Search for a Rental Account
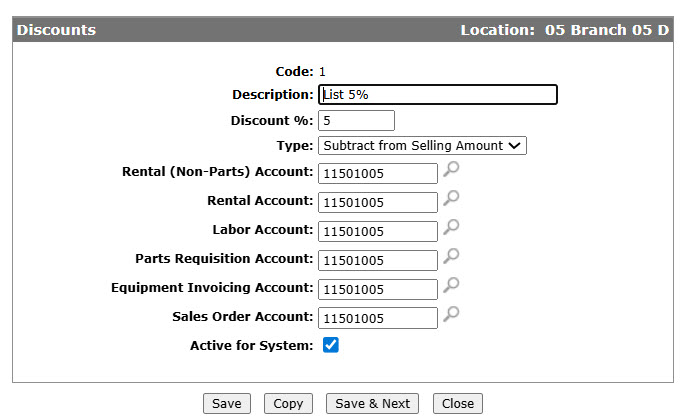 click(451, 198)
